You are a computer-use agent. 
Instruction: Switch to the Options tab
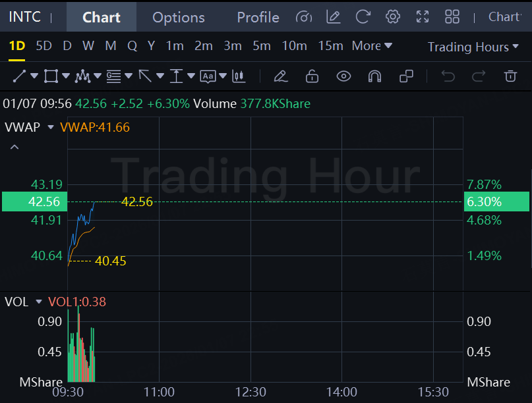click(x=179, y=17)
